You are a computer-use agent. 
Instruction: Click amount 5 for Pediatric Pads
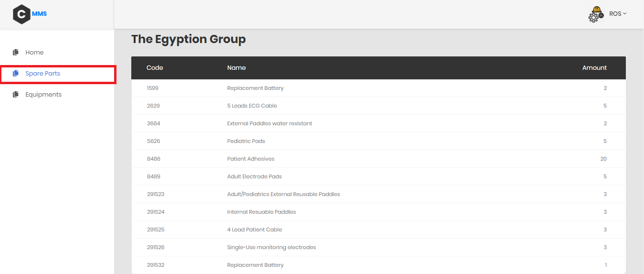click(605, 141)
